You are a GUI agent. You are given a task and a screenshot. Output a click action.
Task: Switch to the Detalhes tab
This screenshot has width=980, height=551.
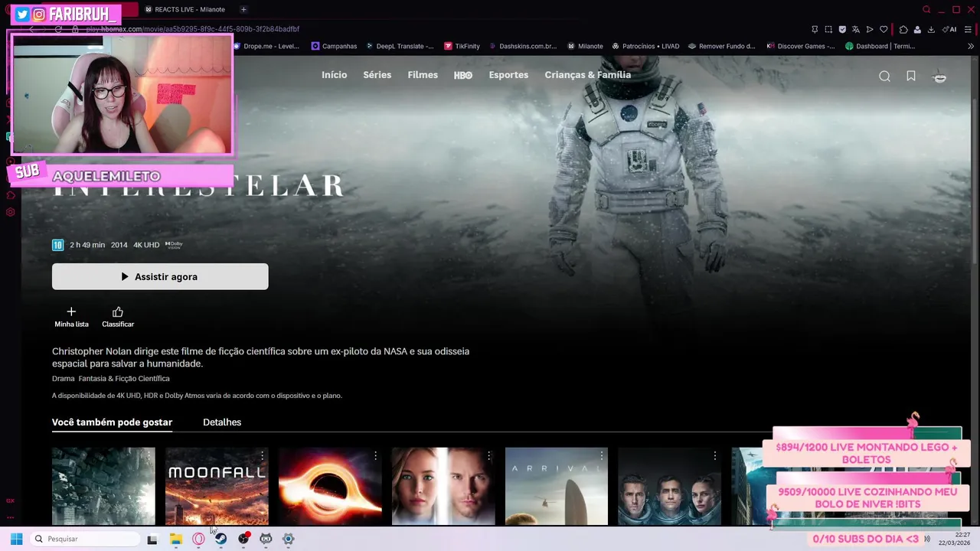tap(222, 422)
